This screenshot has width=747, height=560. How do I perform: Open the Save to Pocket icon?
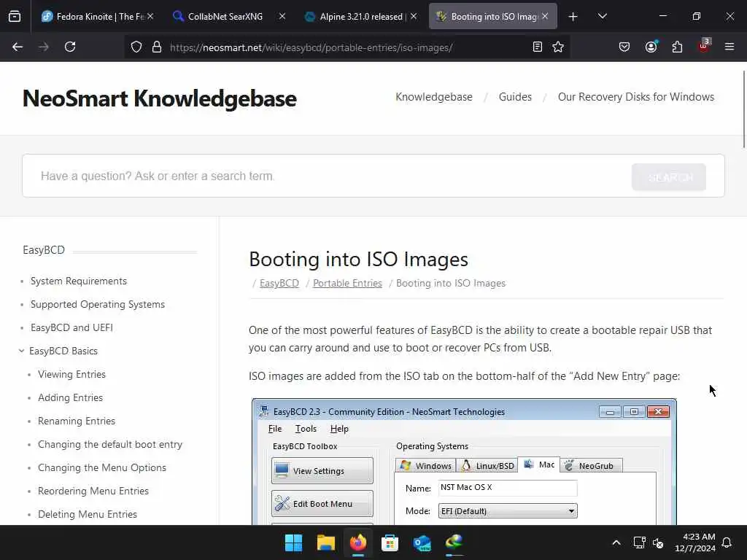click(x=624, y=47)
